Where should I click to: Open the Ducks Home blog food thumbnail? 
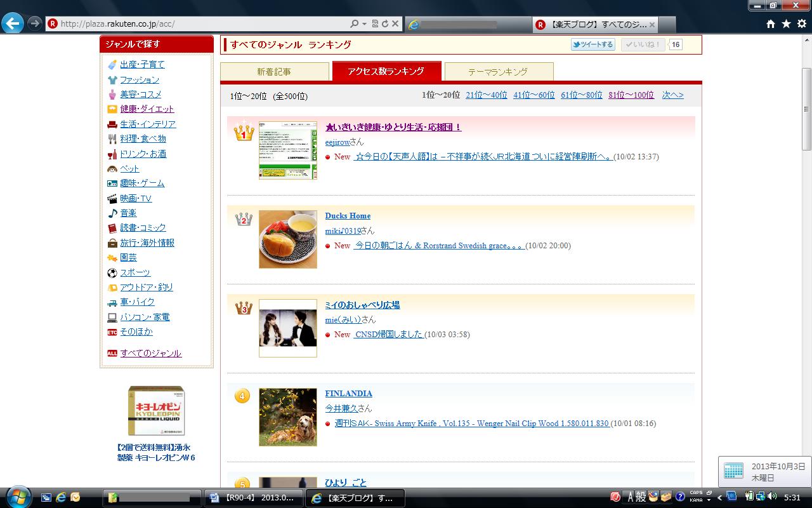point(288,239)
